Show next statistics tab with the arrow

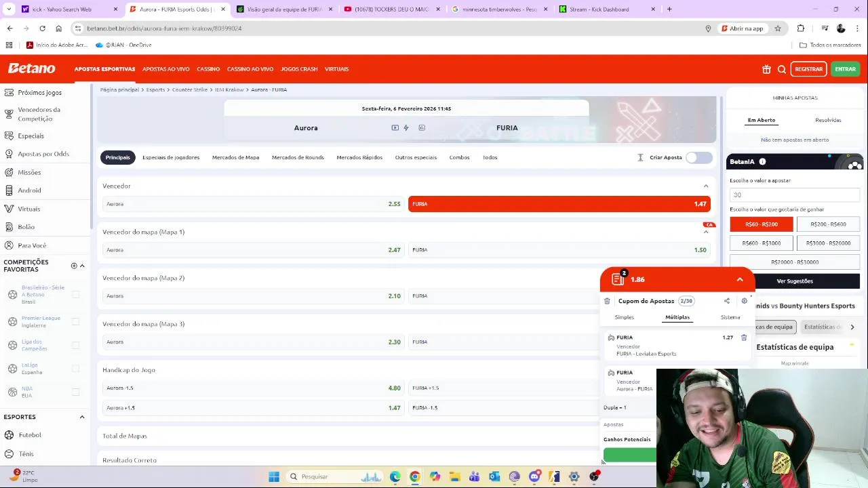click(852, 327)
